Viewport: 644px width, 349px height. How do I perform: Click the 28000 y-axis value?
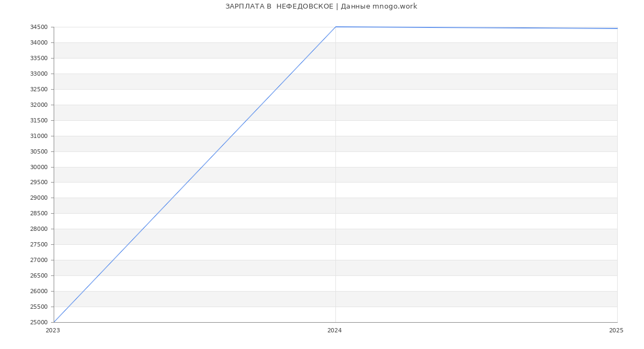point(39,229)
